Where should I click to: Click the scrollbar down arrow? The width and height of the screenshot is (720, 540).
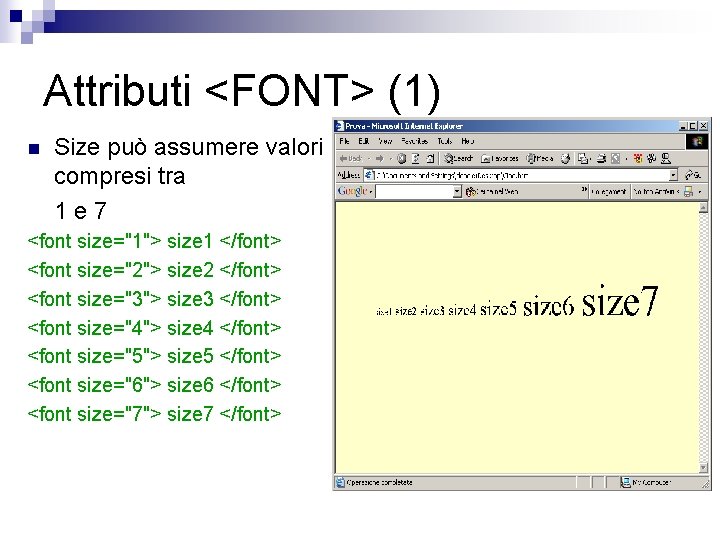[x=703, y=467]
